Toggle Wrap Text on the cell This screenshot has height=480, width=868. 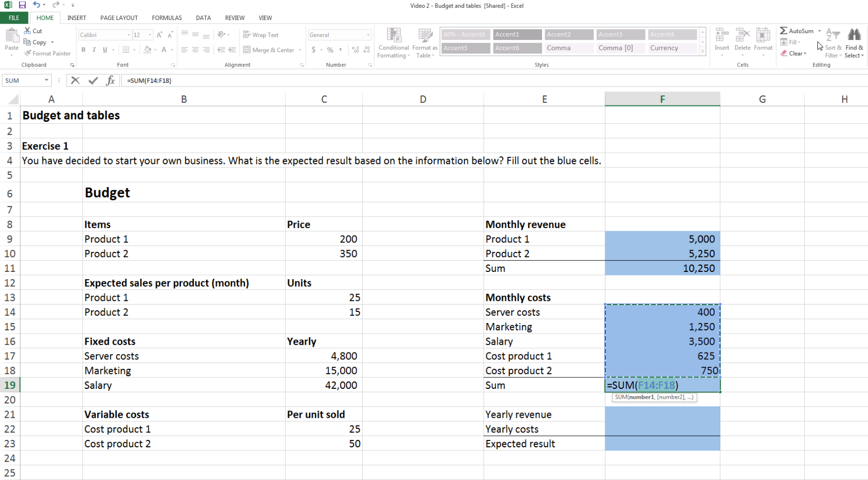(261, 35)
